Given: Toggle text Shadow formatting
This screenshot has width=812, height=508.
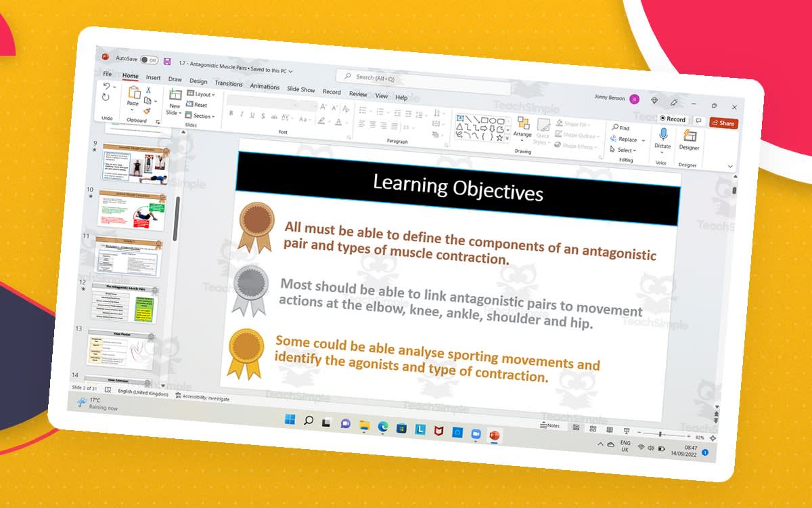Looking at the screenshot, I should pyautogui.click(x=263, y=116).
